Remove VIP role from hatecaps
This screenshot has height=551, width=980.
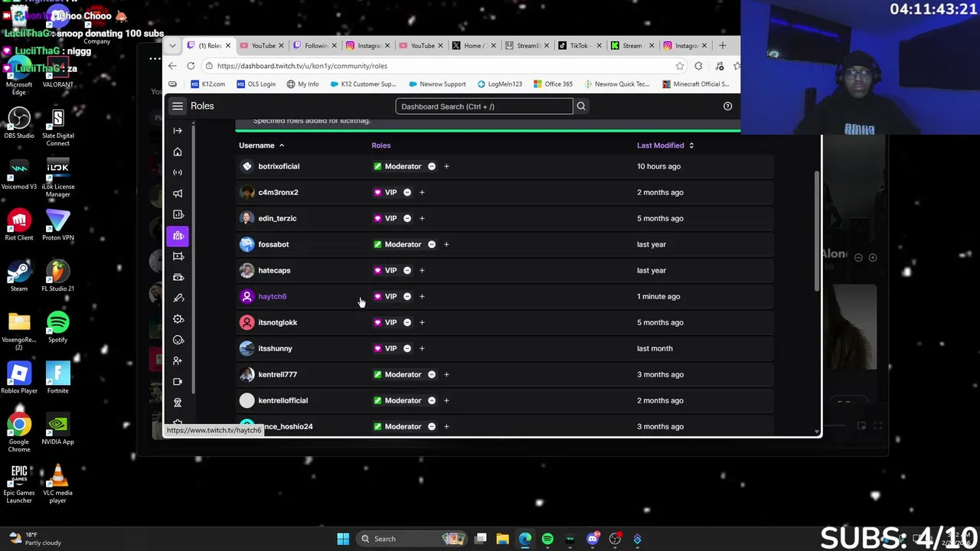[x=407, y=270]
